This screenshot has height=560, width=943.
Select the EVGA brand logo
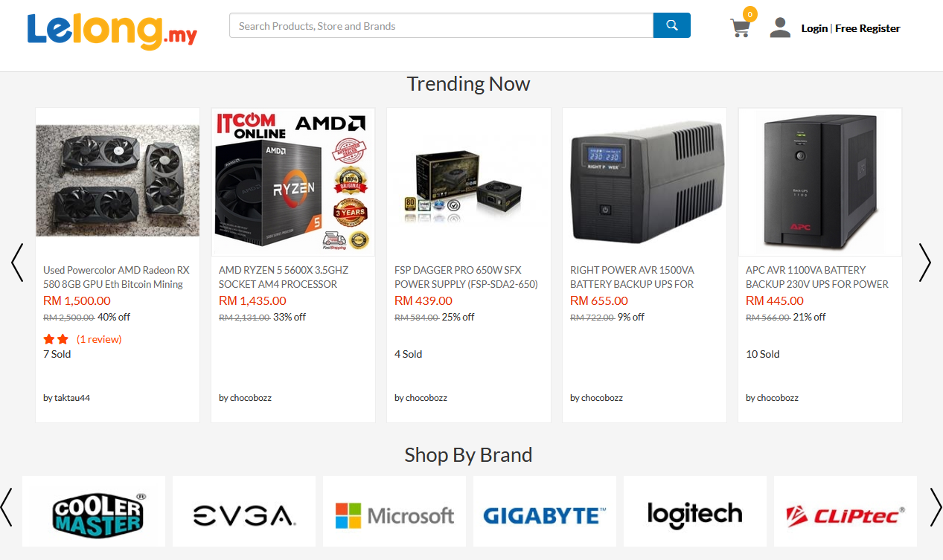244,512
